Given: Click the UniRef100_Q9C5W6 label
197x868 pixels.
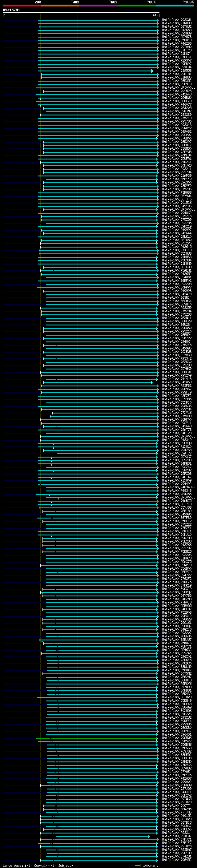Looking at the screenshot, I should tap(176, 737).
